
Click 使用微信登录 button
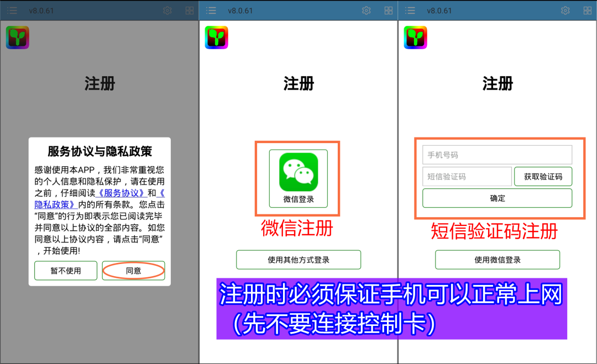coord(498,260)
